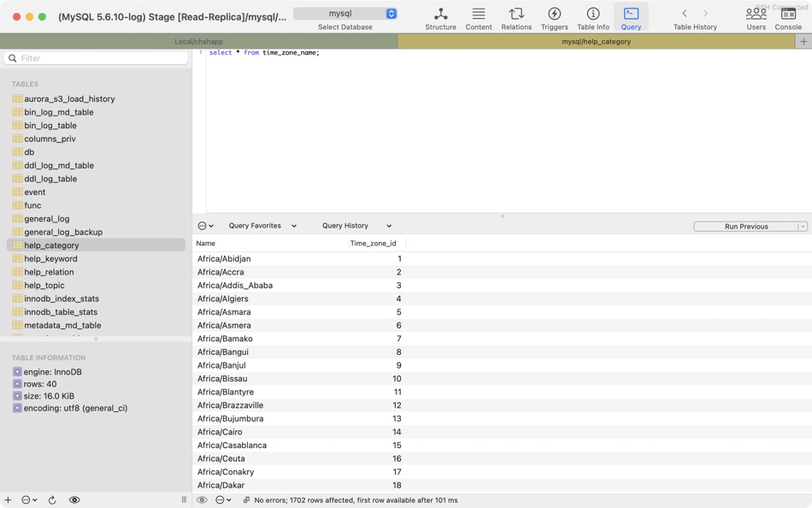Toggle table information pane visibility
Image resolution: width=812 pixels, height=508 pixels.
74,499
